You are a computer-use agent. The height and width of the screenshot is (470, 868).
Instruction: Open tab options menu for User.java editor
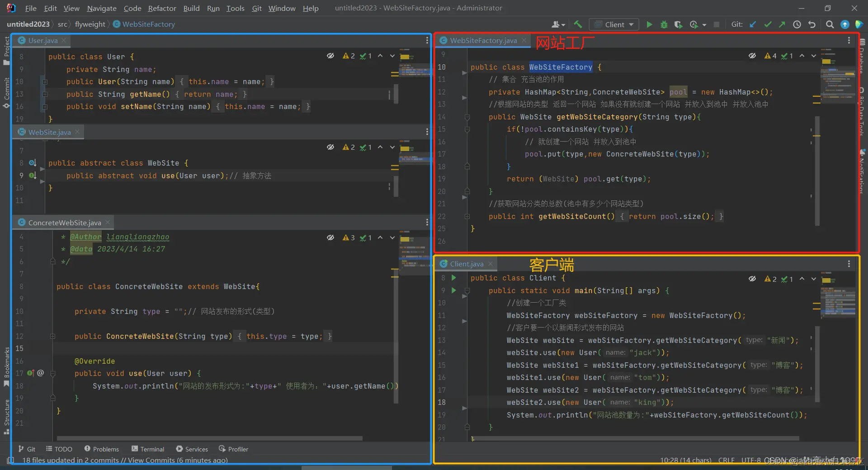coord(427,40)
